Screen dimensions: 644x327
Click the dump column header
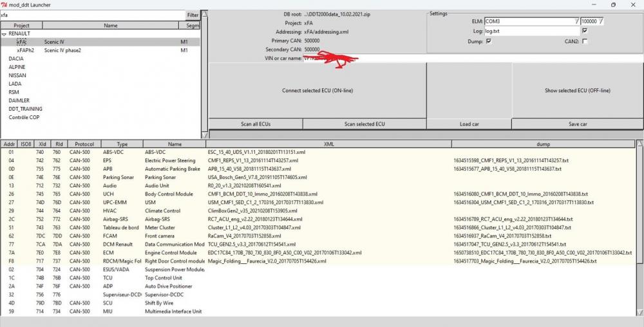coord(543,144)
